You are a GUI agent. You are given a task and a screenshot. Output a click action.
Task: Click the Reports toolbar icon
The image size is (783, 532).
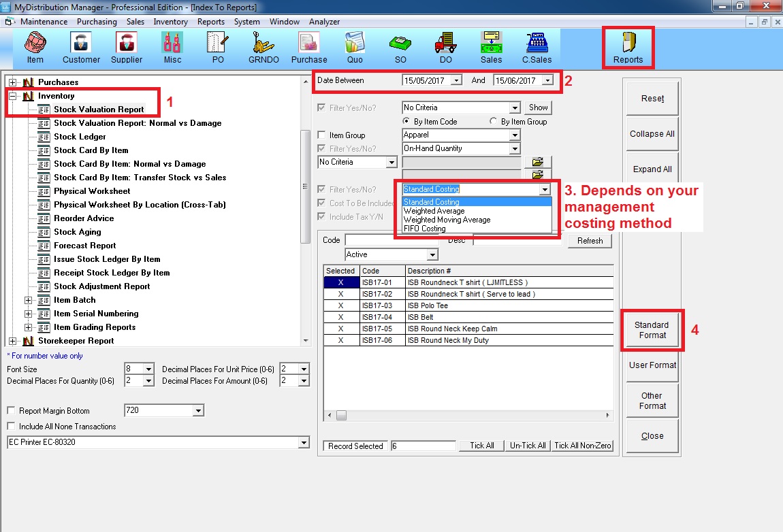click(628, 48)
